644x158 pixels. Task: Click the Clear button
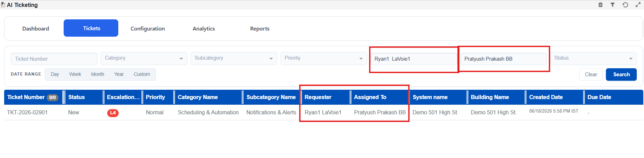(591, 74)
